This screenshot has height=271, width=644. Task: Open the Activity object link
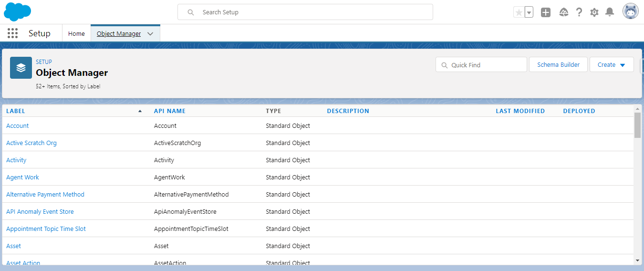[16, 160]
